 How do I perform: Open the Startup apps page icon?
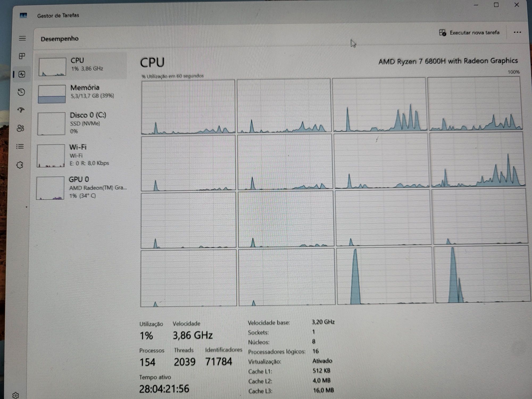[21, 110]
